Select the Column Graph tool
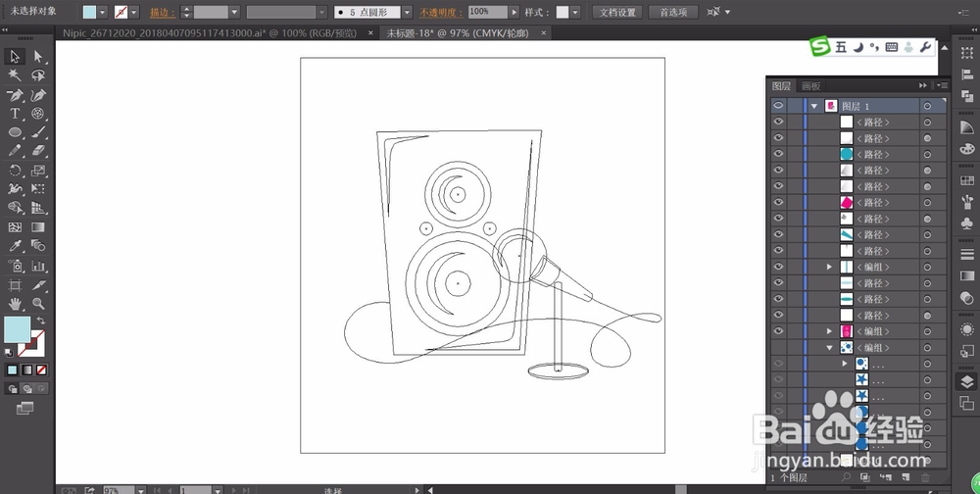The height and width of the screenshot is (494, 980). pyautogui.click(x=38, y=266)
